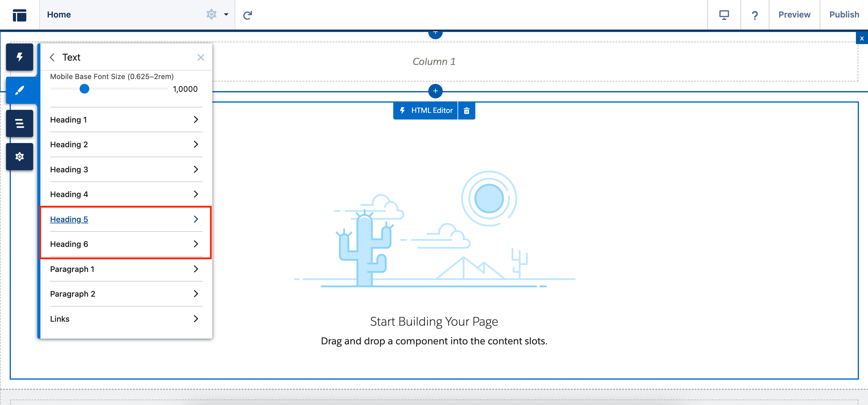
Task: Click the Preview tab button
Action: point(793,15)
